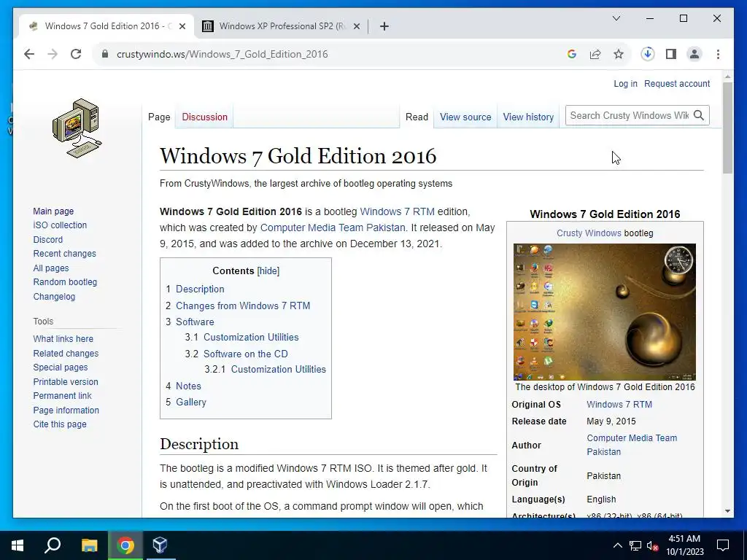The image size is (747, 560).
Task: Click What links here tool link
Action: [x=63, y=339]
